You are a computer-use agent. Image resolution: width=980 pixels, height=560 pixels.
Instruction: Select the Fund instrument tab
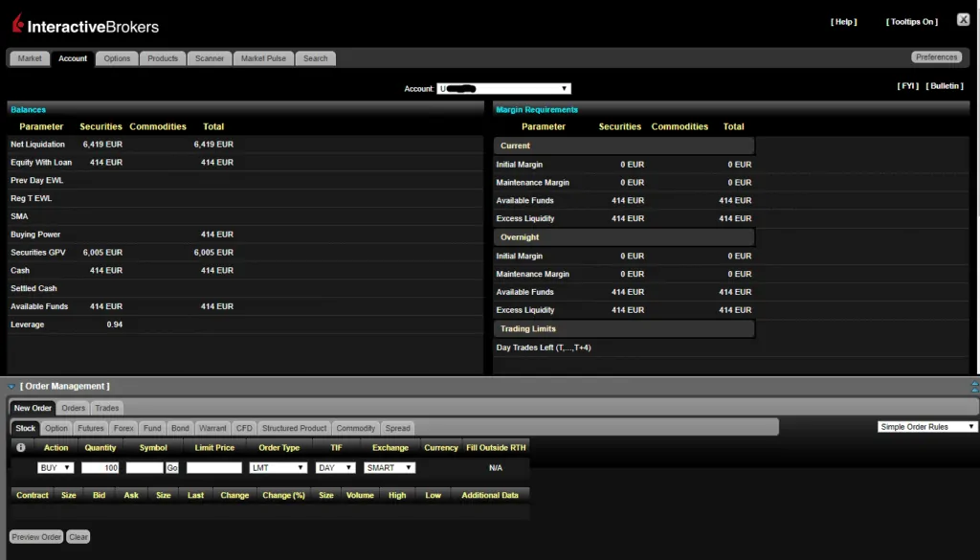(x=152, y=428)
